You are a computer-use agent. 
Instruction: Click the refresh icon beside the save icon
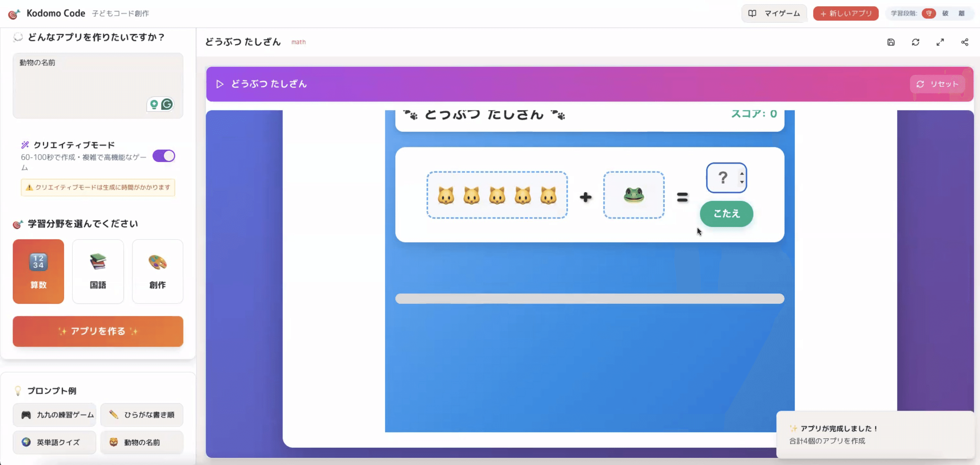[915, 42]
